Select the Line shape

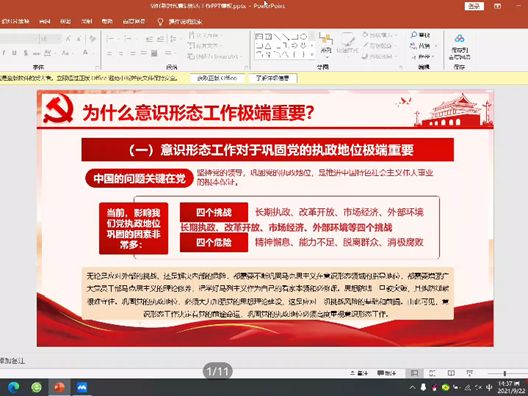[x=277, y=36]
